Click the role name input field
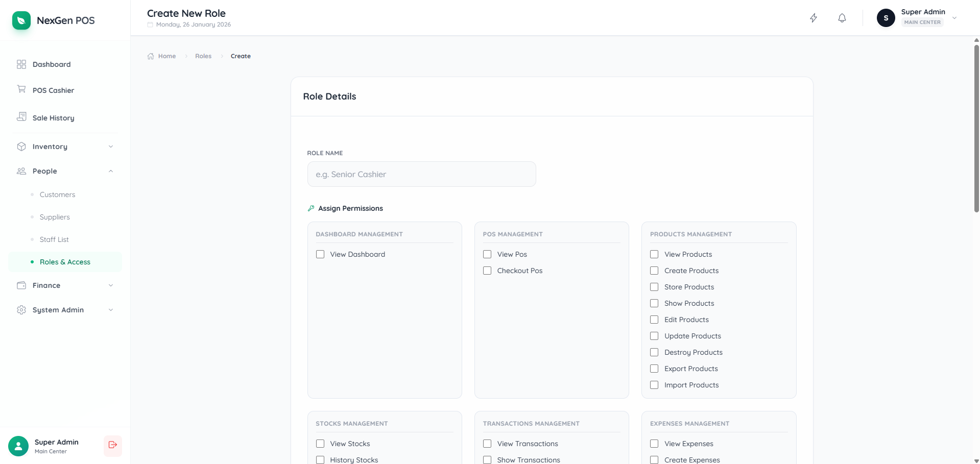The image size is (980, 464). (421, 174)
